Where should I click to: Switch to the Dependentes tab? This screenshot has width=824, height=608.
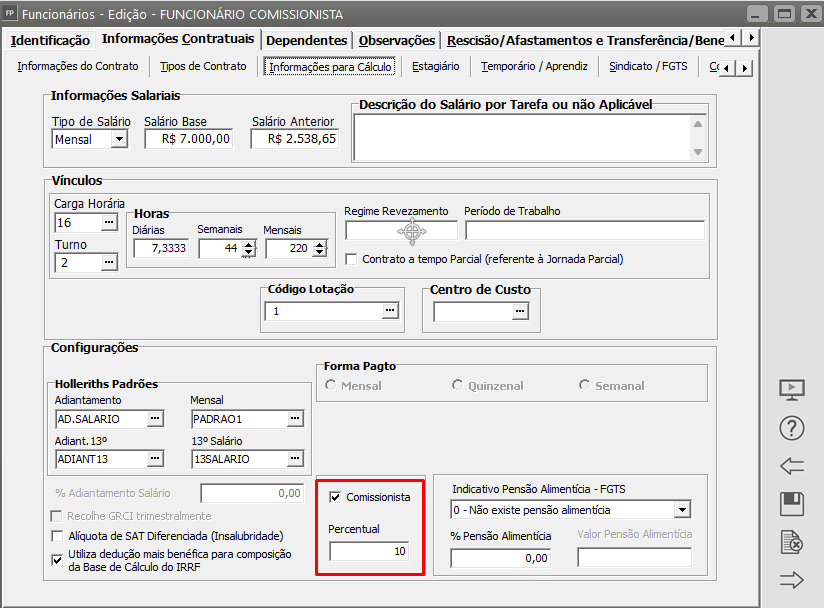click(307, 40)
